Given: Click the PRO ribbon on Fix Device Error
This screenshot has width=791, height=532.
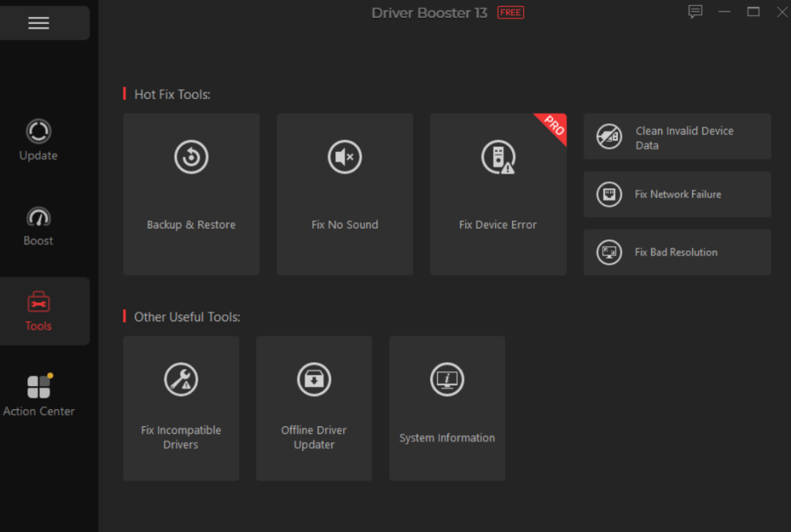Looking at the screenshot, I should point(554,126).
